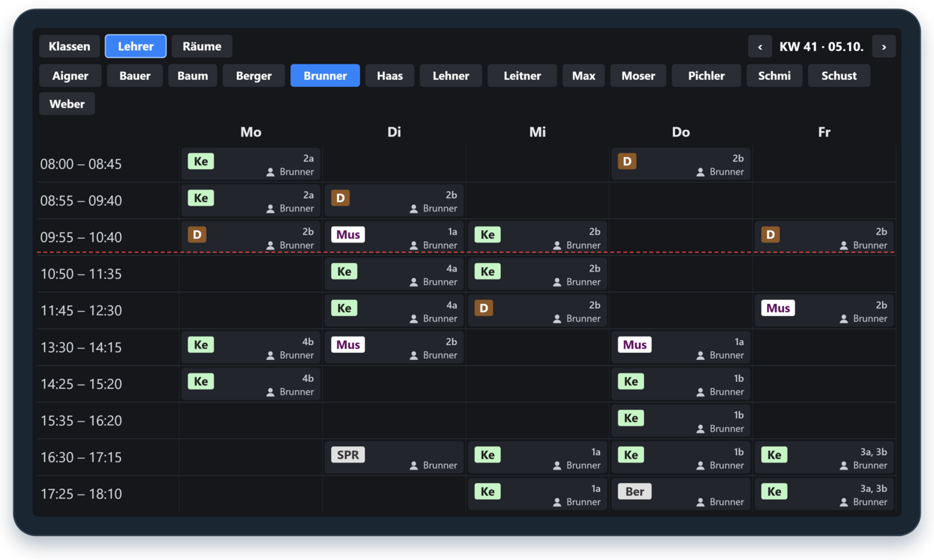Click the 08:00 – 08:45 time label
This screenshot has height=560, width=934.
tap(81, 164)
